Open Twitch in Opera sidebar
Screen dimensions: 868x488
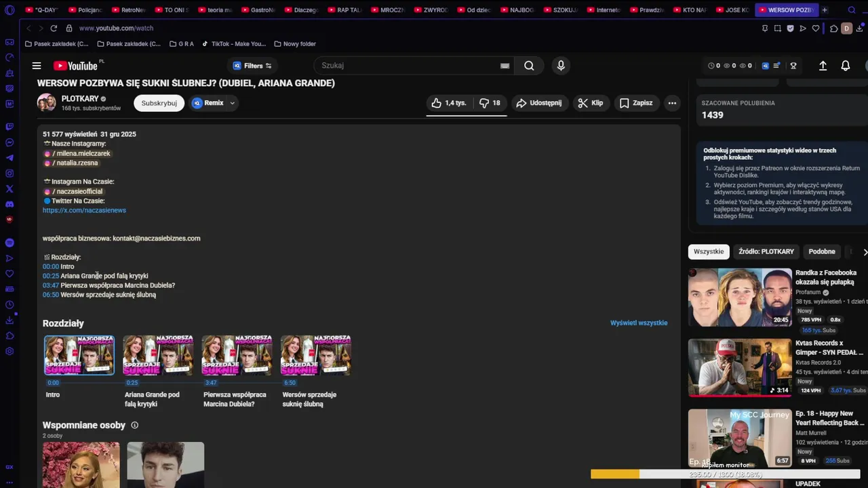(9, 127)
